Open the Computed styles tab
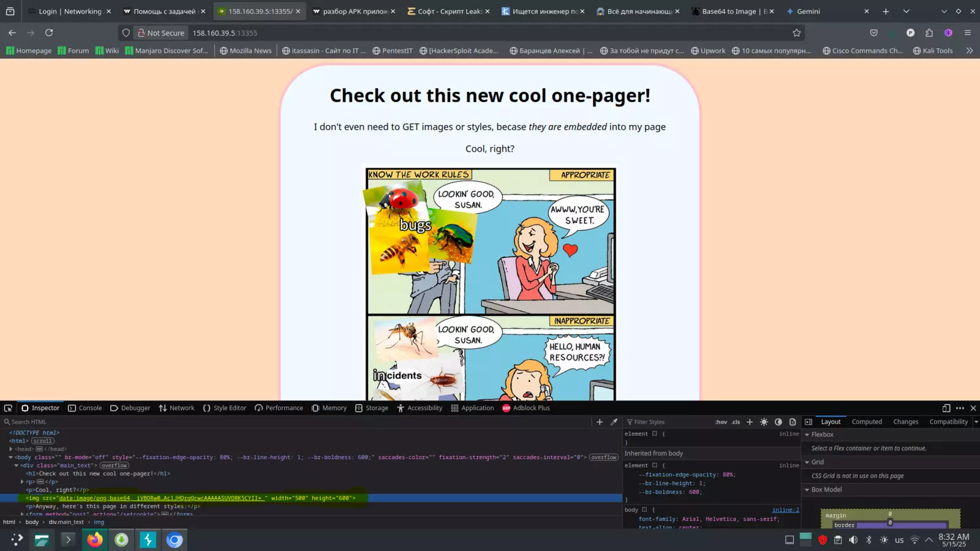Viewport: 980px width, 551px height. point(867,422)
